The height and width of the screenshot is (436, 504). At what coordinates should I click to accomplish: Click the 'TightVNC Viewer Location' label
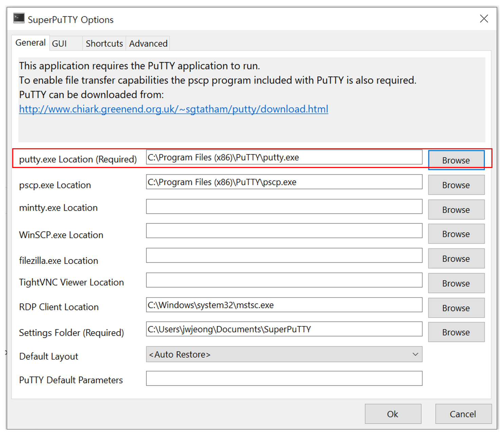pyautogui.click(x=72, y=282)
